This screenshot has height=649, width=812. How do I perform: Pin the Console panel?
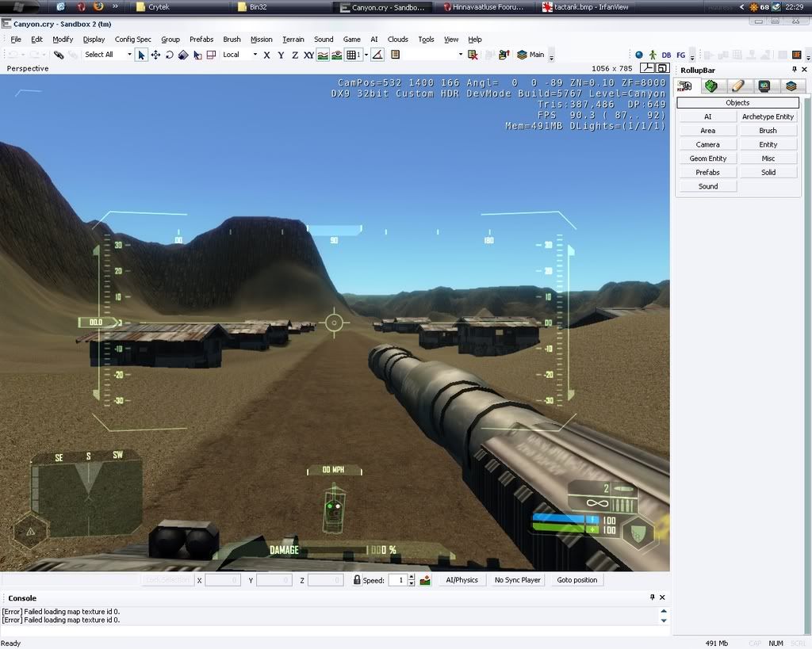click(653, 597)
